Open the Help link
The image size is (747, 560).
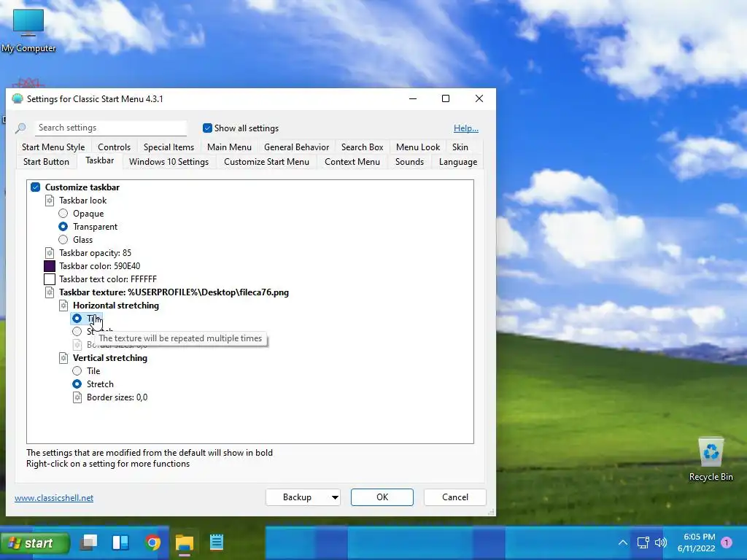click(466, 128)
